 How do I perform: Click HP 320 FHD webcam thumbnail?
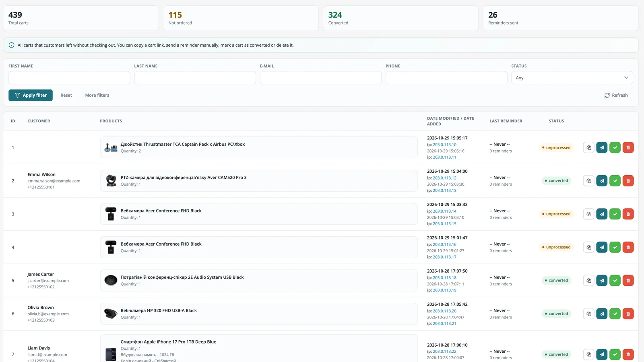click(x=111, y=314)
